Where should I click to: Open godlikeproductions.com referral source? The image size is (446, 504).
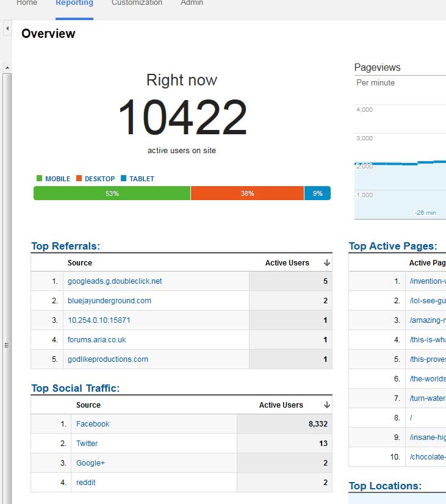point(107,359)
